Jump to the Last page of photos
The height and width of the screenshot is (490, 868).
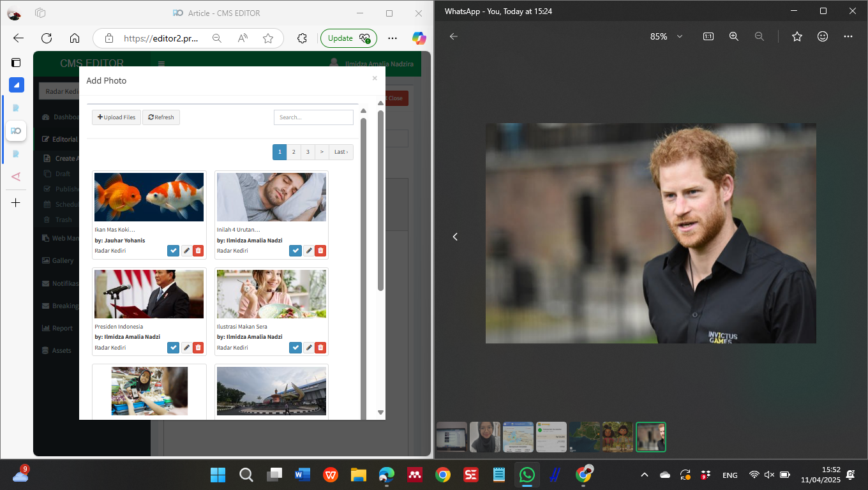pyautogui.click(x=341, y=152)
